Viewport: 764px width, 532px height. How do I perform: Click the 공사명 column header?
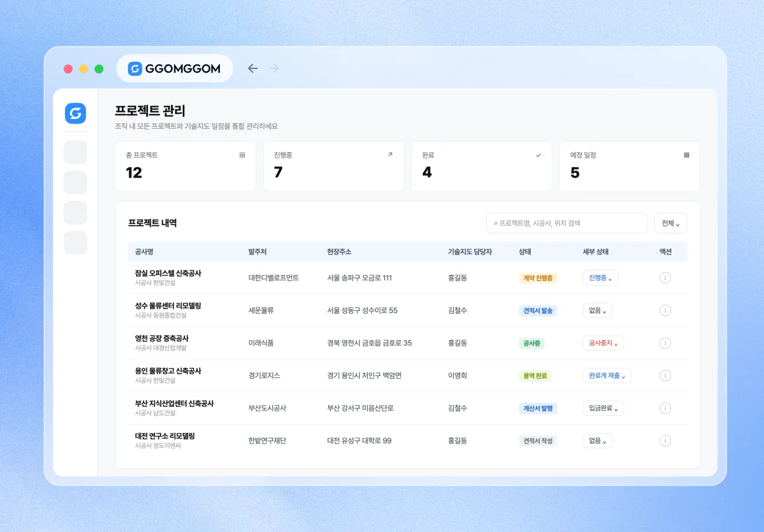(144, 252)
